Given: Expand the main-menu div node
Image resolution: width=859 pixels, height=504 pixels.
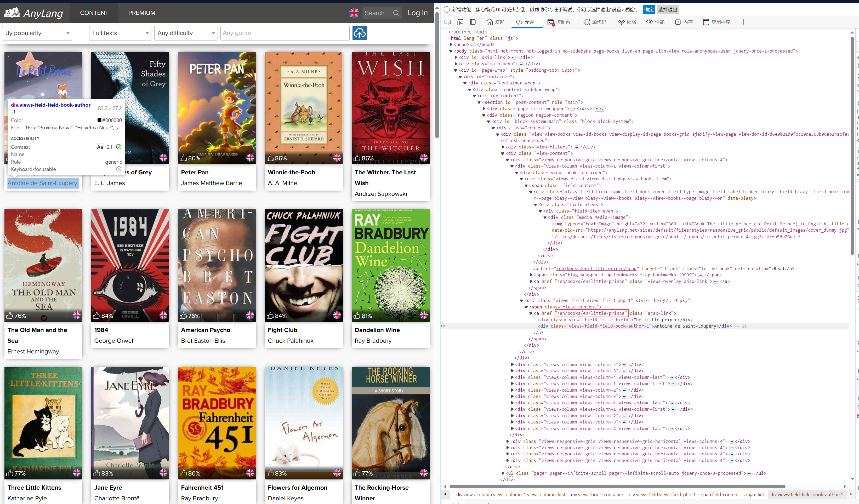Looking at the screenshot, I should click(x=456, y=64).
